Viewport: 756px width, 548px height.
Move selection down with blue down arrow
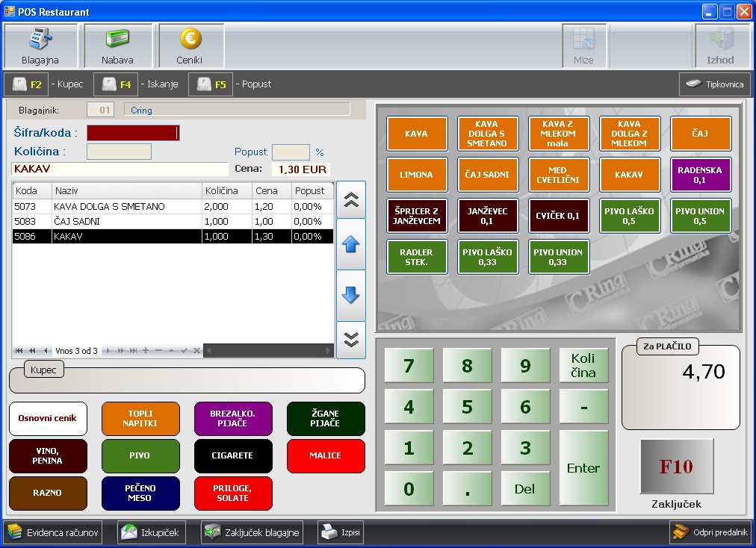pyautogui.click(x=350, y=295)
